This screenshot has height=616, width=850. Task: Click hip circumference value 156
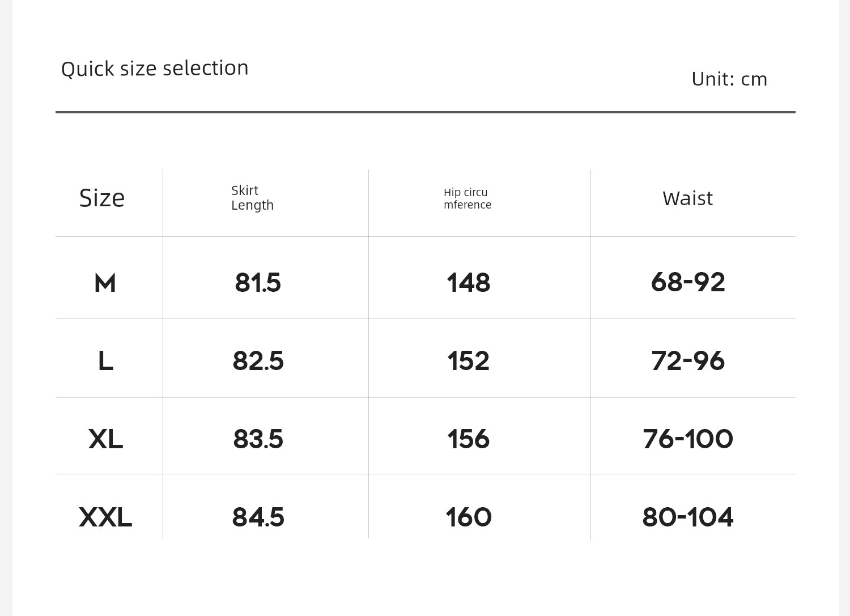(x=468, y=439)
